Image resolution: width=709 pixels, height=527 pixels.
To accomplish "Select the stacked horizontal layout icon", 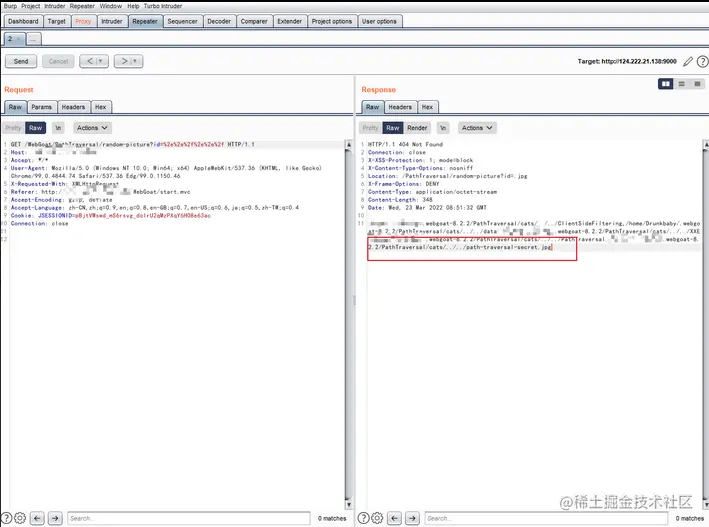I will click(681, 84).
